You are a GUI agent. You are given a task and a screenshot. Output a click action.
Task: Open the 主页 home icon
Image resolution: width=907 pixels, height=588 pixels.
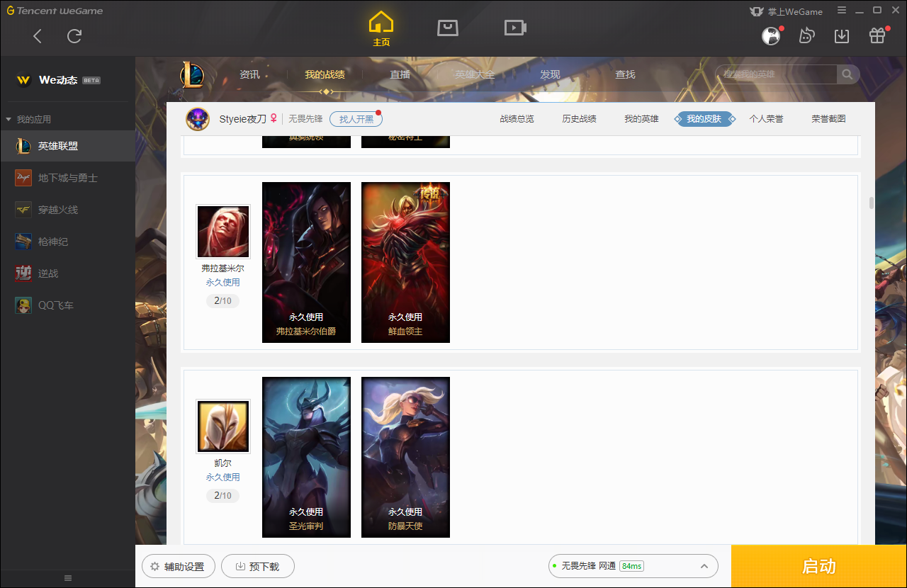[x=381, y=29]
